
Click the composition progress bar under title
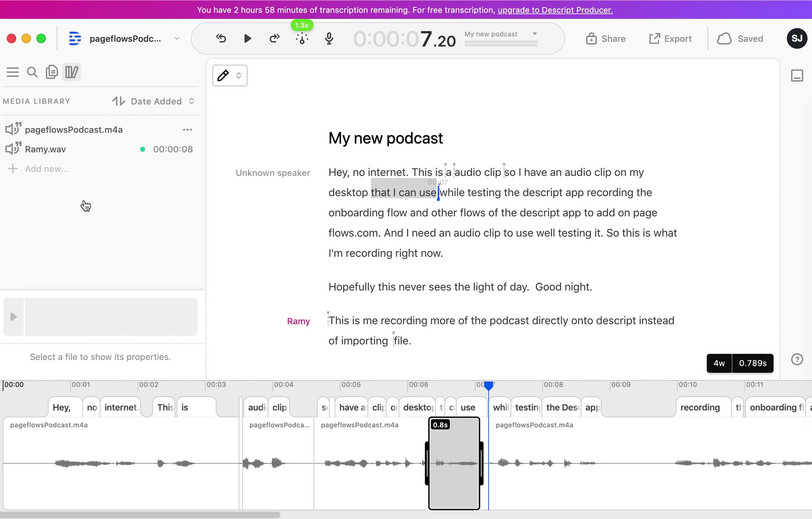pyautogui.click(x=501, y=43)
